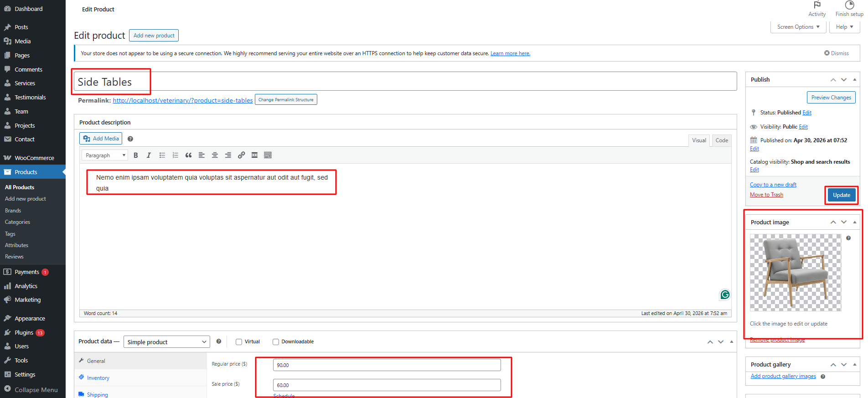Click the insert link icon
868x398 pixels.
coord(241,155)
